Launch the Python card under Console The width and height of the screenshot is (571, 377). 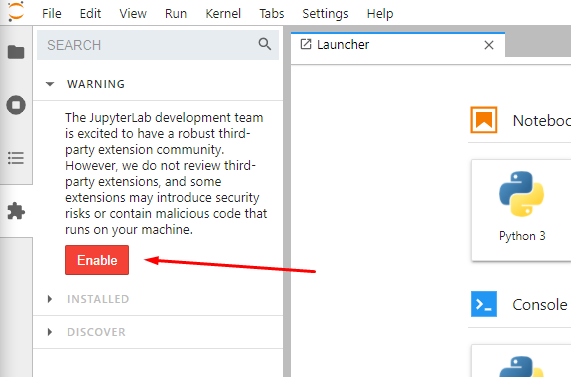pos(521,361)
